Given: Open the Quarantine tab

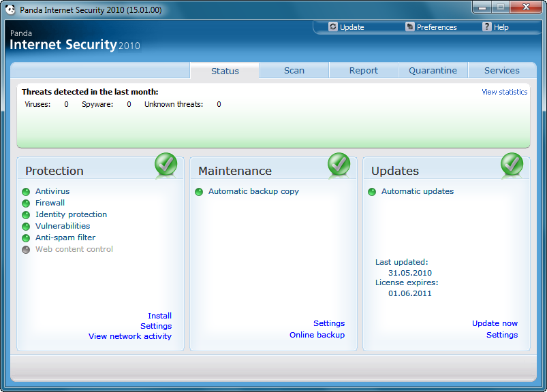Looking at the screenshot, I should click(433, 71).
